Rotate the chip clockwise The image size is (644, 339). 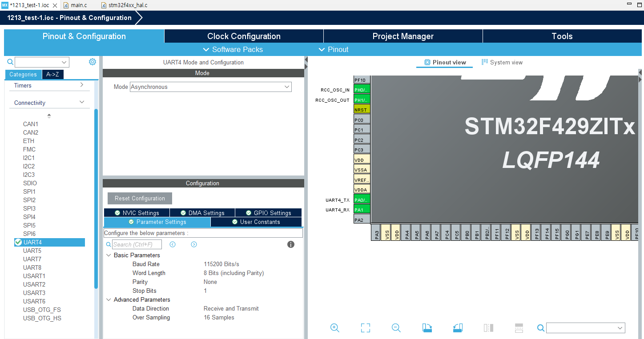[x=427, y=328]
